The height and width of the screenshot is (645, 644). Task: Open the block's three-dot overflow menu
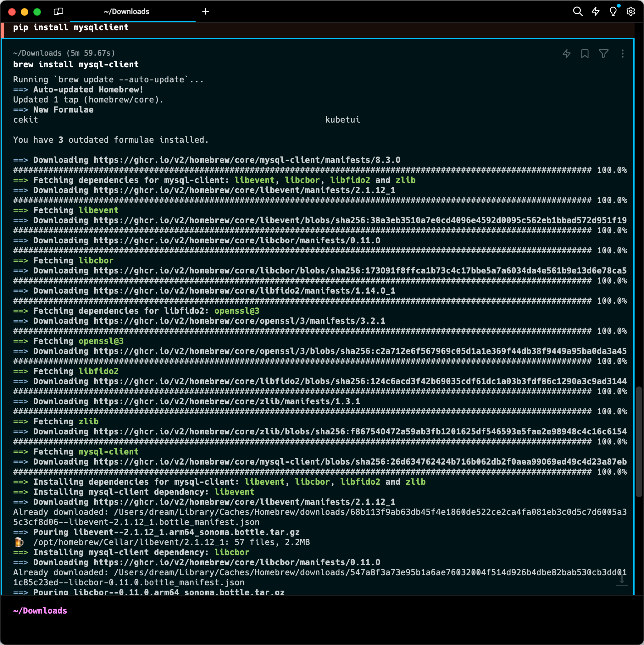pos(623,54)
